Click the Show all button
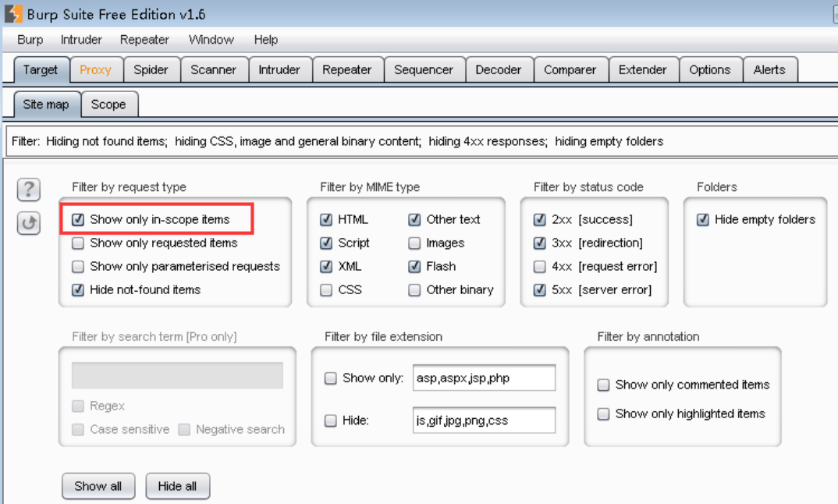Viewport: 838px width, 504px height. tap(98, 486)
